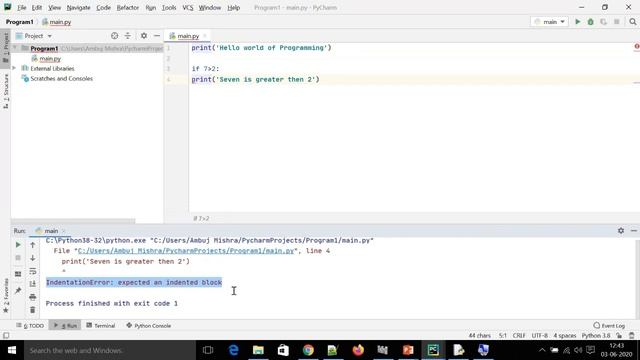This screenshot has height=360, width=640.
Task: Toggle quick access tool windows corner button
Action: (x=6, y=336)
